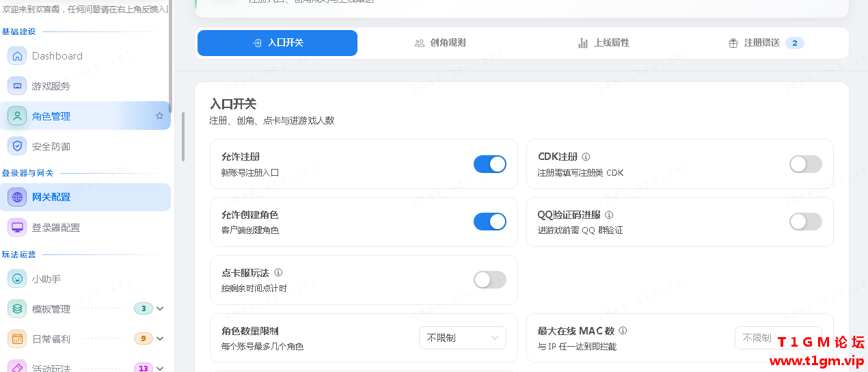
Task: Turn off the 允许创建角色 switch
Action: click(490, 222)
